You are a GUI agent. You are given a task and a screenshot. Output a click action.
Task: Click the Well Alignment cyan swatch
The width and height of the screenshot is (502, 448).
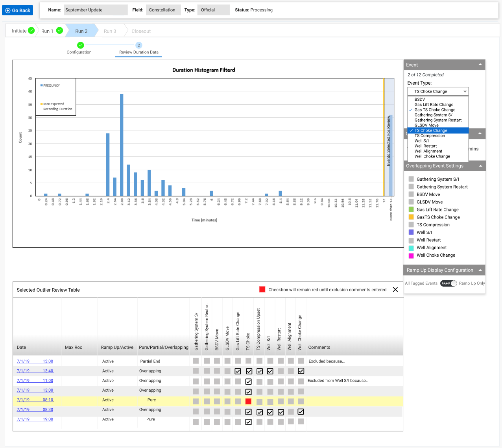(411, 248)
